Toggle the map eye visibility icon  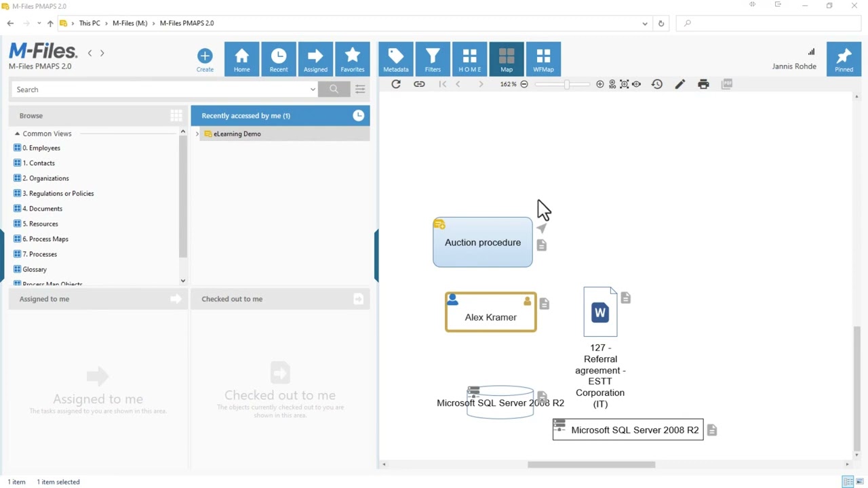pos(636,84)
